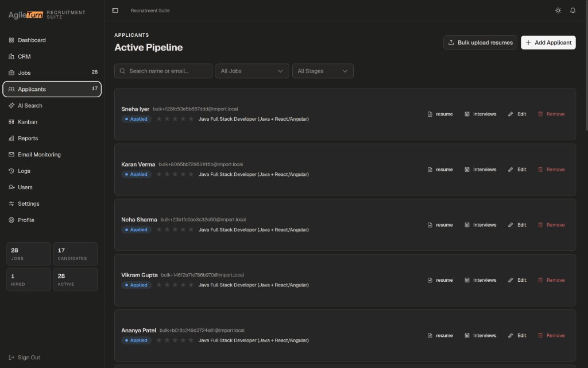View interviews for Ananya Patel
Screen dimensions: 588x368
tap(481, 336)
